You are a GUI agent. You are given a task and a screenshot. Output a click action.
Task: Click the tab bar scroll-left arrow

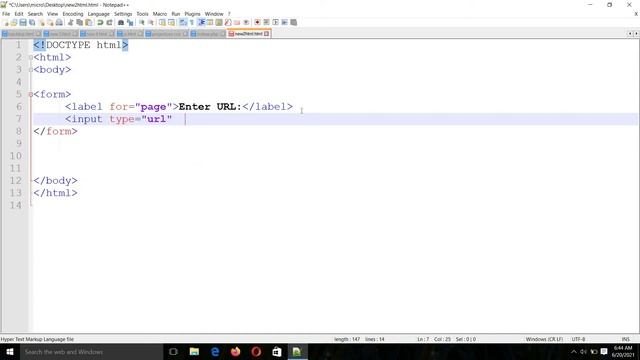click(x=630, y=34)
